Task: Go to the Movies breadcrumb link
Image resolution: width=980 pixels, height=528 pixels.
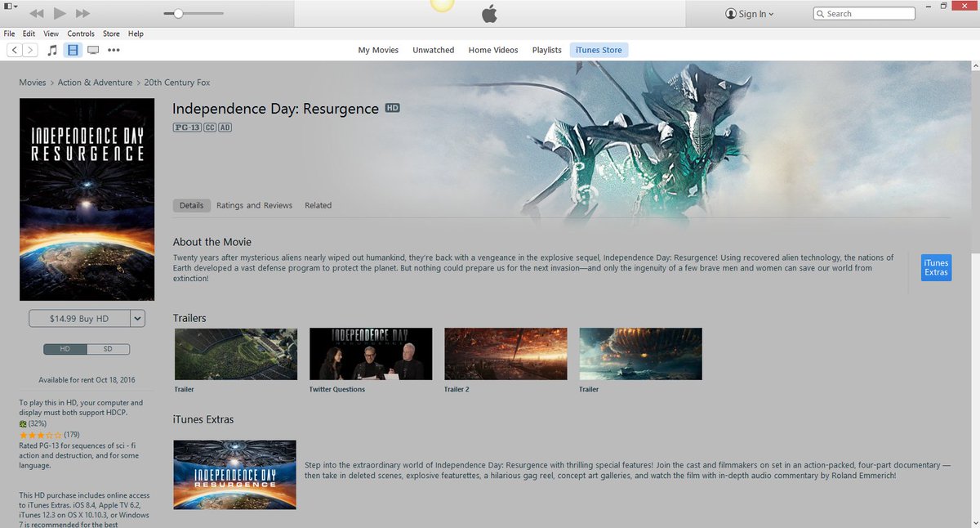Action: coord(33,83)
